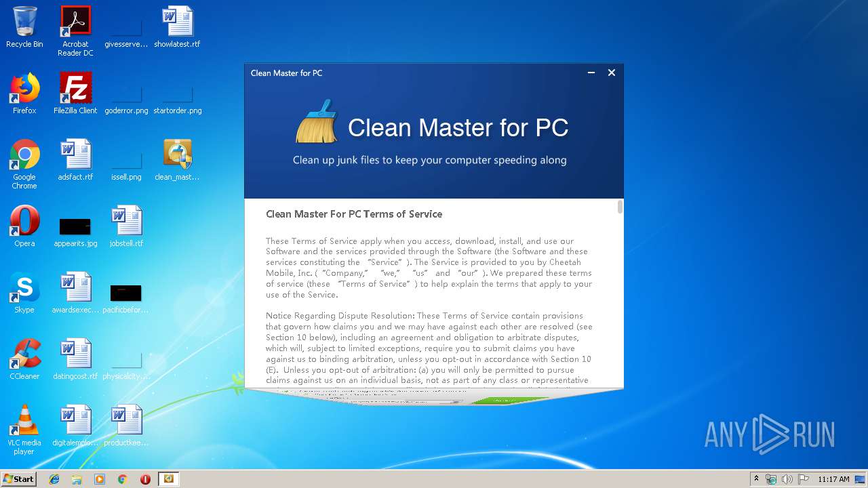The width and height of the screenshot is (868, 488).
Task: Click the 'Clean up junk files' tagline
Action: (x=430, y=161)
